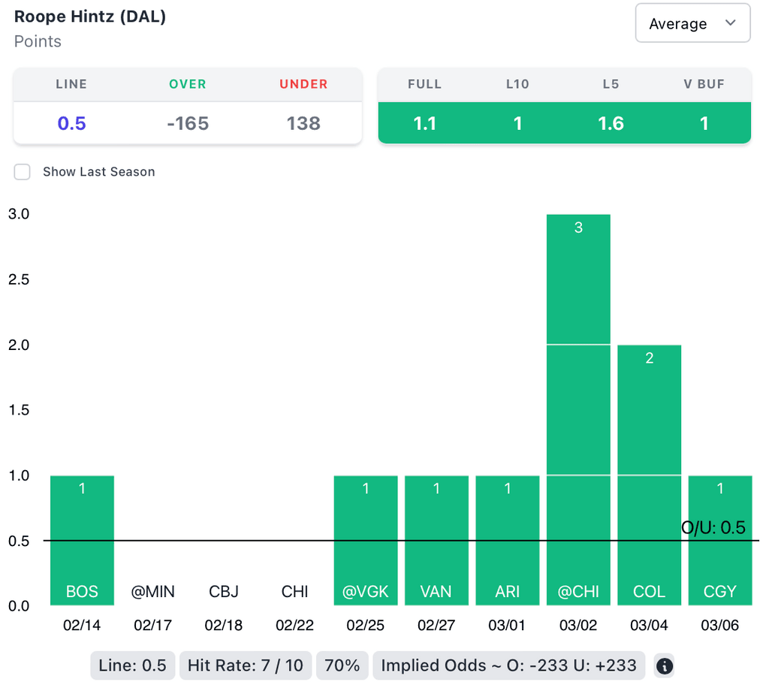Click the 70% hit rate badge

(x=342, y=665)
